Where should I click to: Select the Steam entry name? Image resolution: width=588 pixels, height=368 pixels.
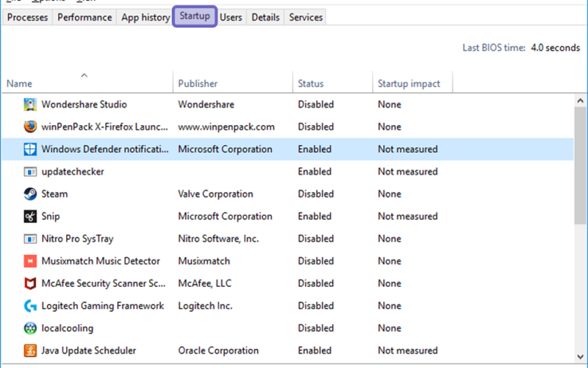(x=54, y=194)
